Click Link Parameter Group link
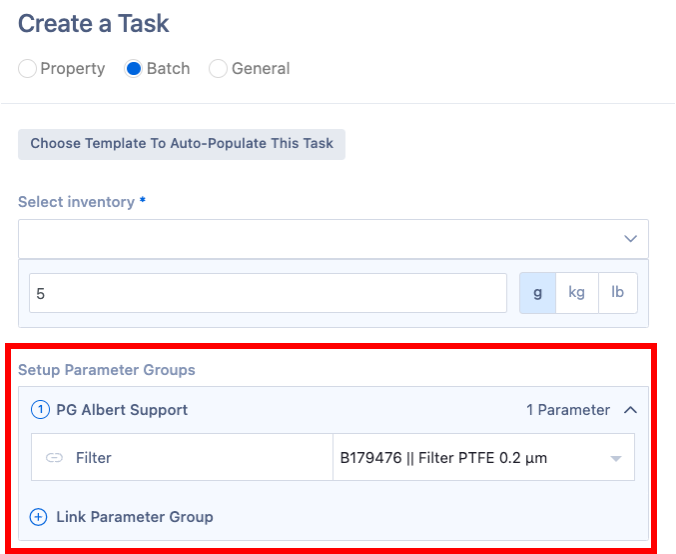The image size is (676, 554). [x=134, y=517]
